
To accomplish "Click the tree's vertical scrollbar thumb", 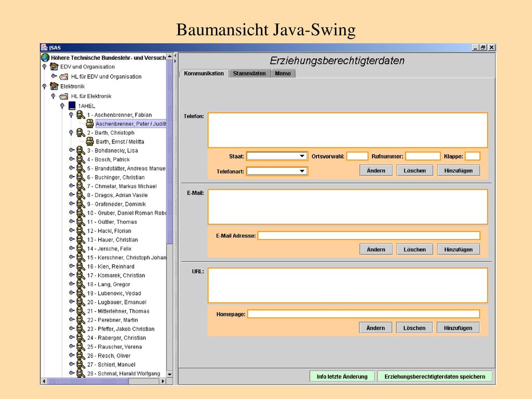I will coord(170,152).
